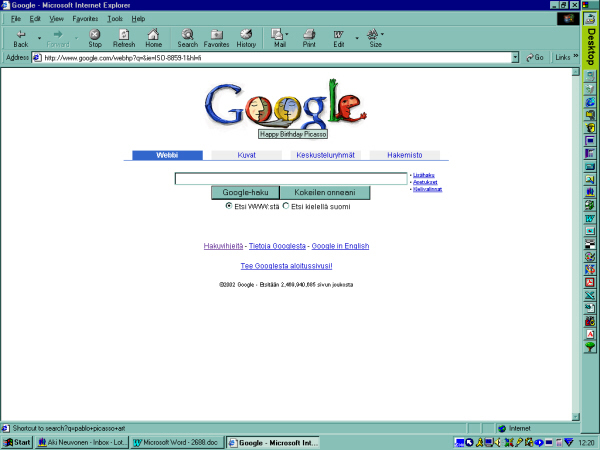Image resolution: width=600 pixels, height=450 pixels.
Task: Open Internet Explorer from Desktop sidebar
Action: pos(590,102)
